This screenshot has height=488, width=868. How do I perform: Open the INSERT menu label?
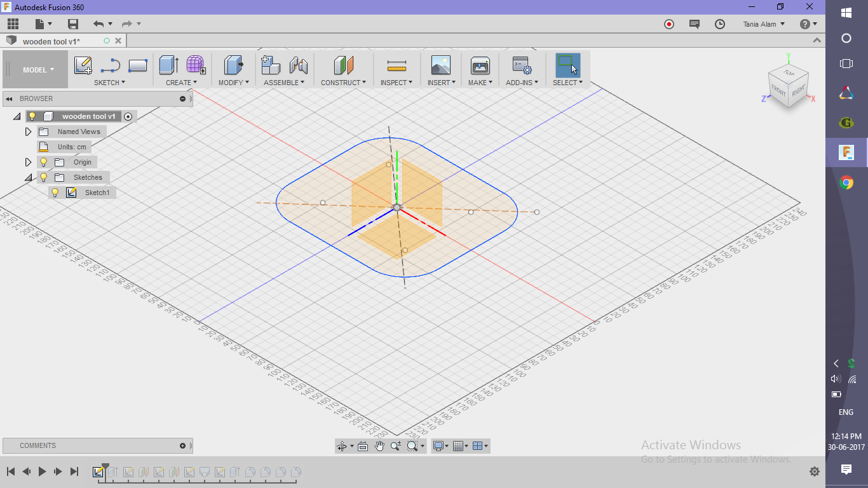coord(441,83)
